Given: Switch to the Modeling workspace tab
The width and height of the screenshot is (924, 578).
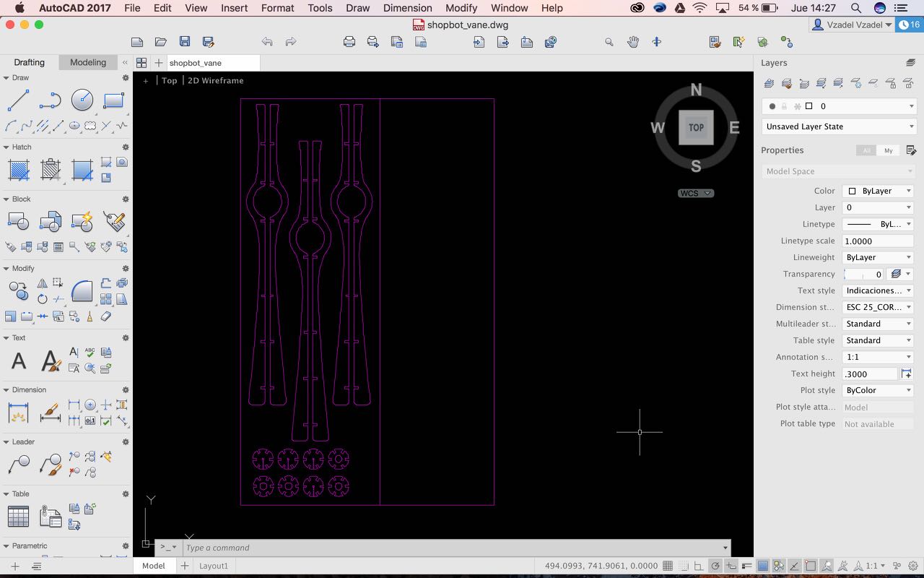Looking at the screenshot, I should [x=88, y=62].
